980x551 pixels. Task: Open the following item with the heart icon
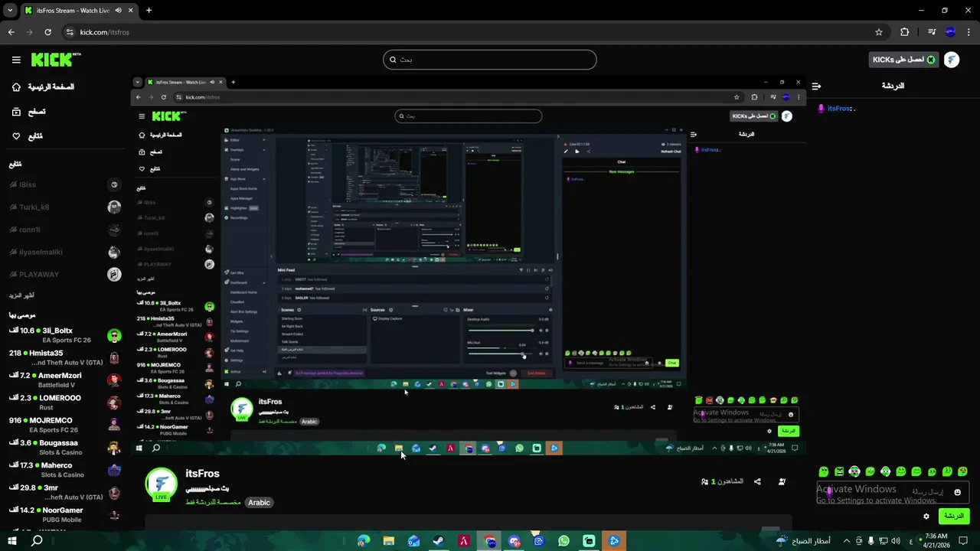27,136
